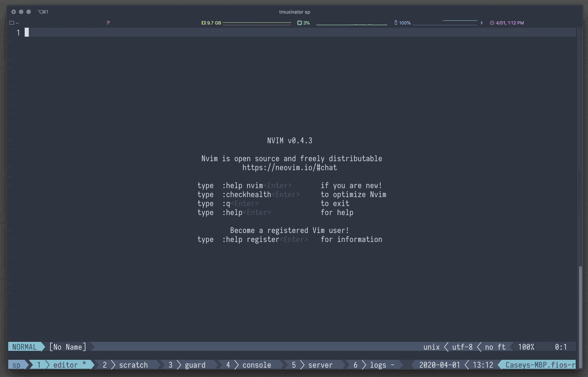Click the clock icon beside 4/01, 1:12 PM

(x=492, y=23)
